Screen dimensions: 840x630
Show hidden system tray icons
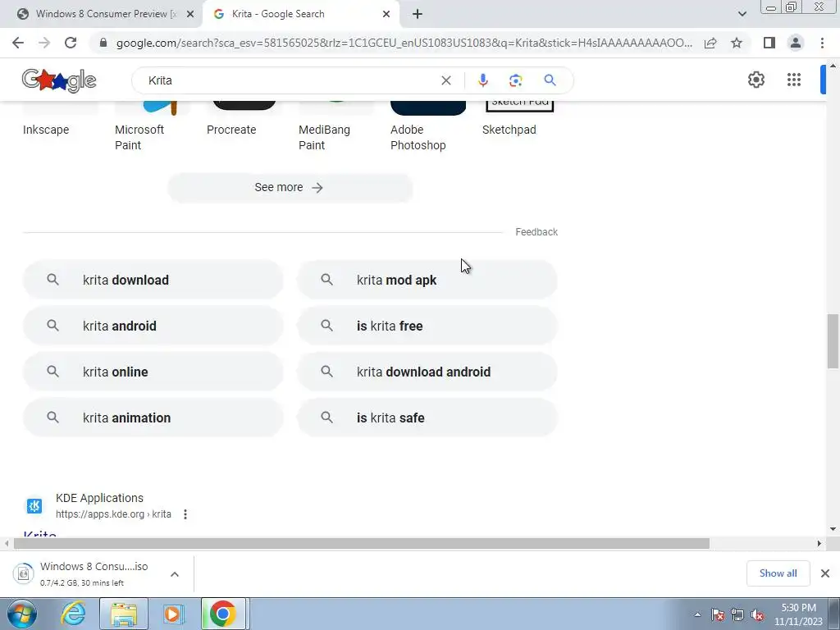[697, 615]
